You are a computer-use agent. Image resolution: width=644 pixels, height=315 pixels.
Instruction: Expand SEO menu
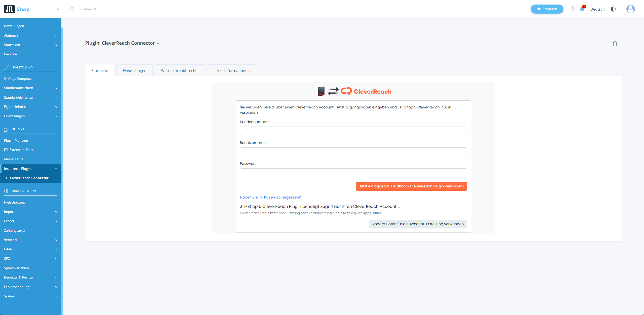(31, 259)
